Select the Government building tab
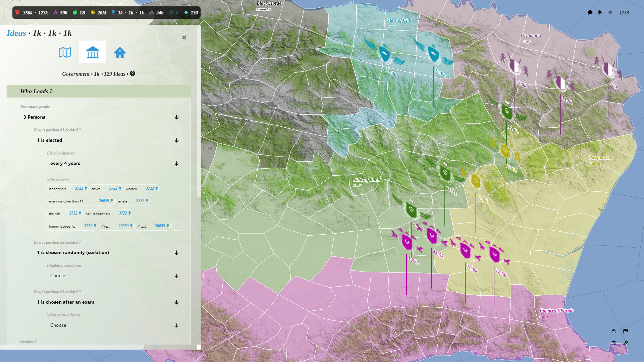 [x=93, y=52]
